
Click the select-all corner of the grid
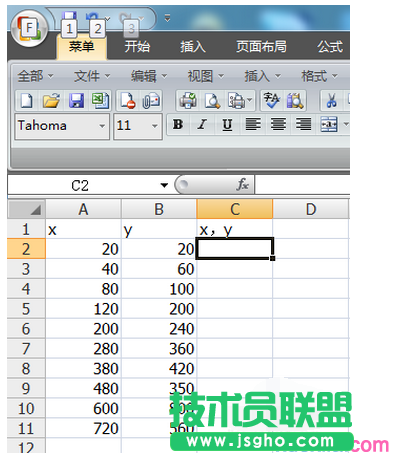click(26, 209)
